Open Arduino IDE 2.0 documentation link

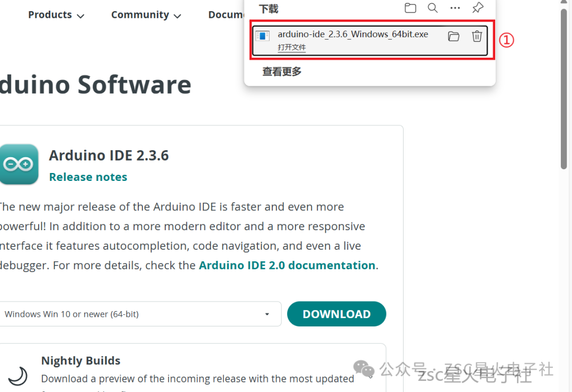pyautogui.click(x=287, y=265)
